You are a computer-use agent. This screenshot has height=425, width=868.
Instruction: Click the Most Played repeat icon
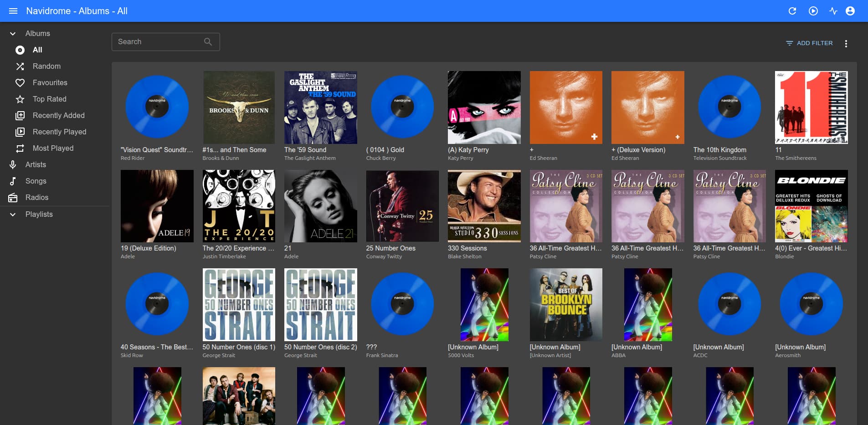pyautogui.click(x=20, y=148)
